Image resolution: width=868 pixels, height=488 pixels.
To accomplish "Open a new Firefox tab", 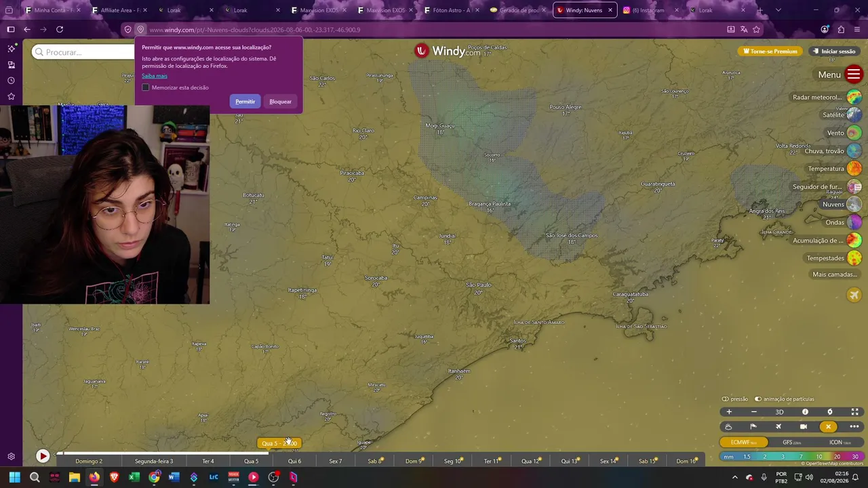I will tap(759, 10).
